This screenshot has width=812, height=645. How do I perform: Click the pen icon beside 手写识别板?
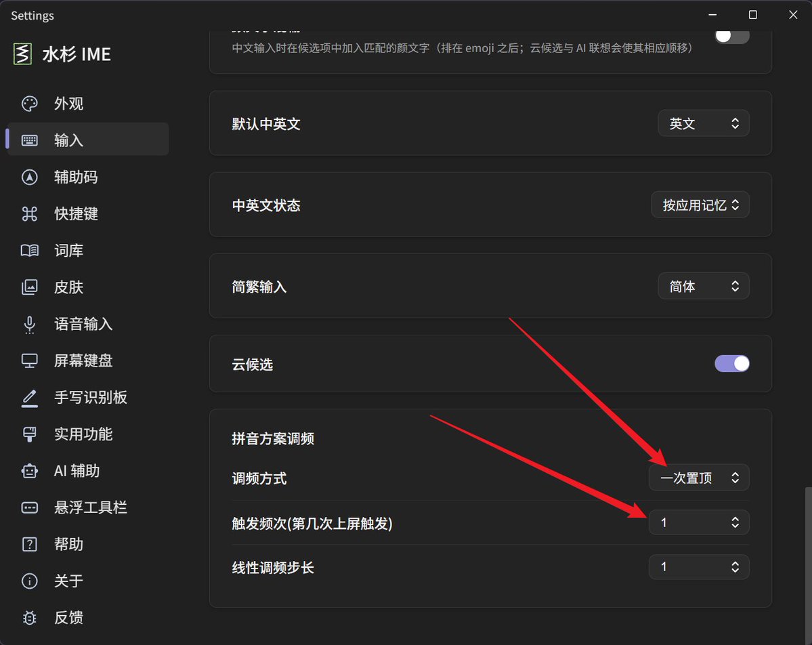click(x=30, y=398)
